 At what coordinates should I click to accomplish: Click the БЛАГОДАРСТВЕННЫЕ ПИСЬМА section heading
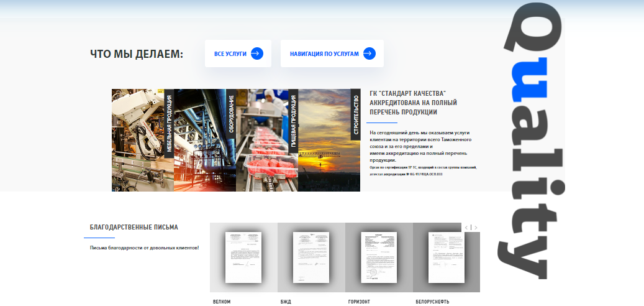click(x=134, y=228)
